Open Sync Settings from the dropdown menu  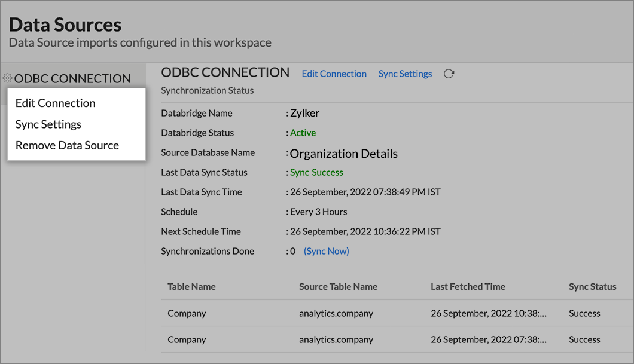[48, 124]
